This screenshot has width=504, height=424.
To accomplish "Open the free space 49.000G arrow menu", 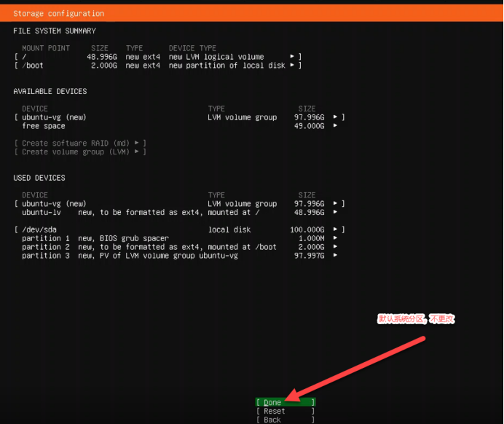I will [x=335, y=126].
